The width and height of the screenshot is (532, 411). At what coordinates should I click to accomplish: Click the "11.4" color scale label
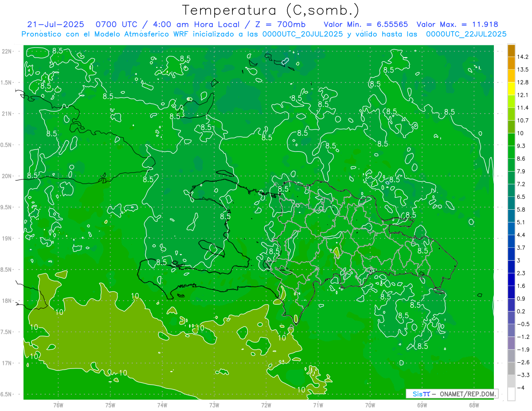click(x=524, y=108)
